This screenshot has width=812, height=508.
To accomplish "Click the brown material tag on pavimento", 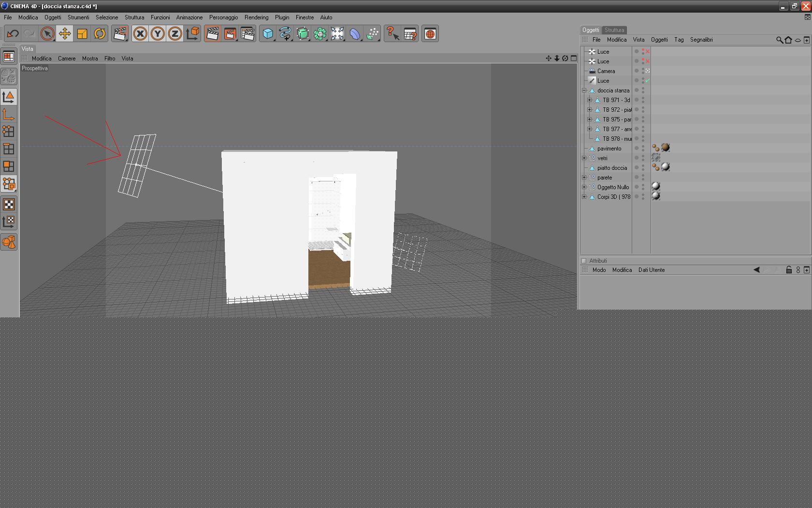I will [666, 148].
